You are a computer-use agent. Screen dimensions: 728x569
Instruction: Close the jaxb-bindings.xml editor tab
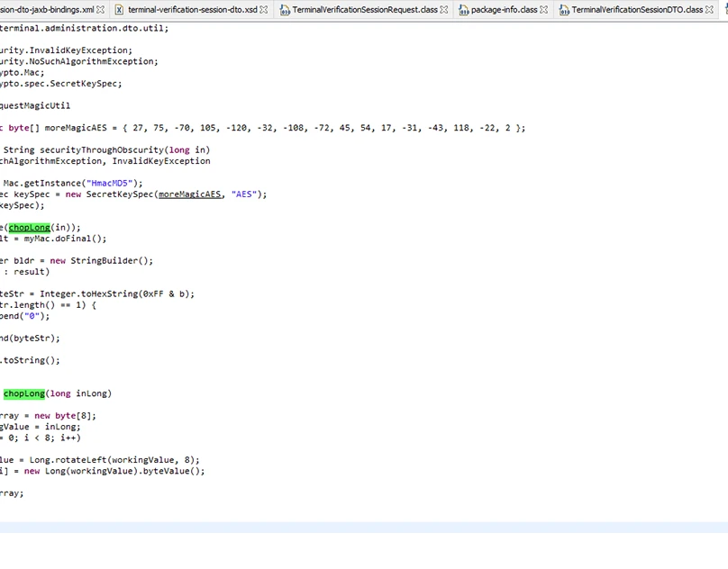point(101,10)
